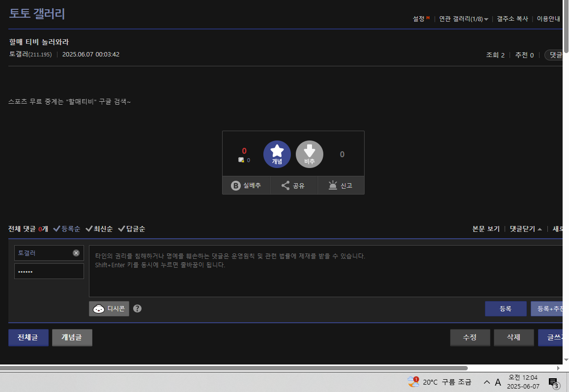The width and height of the screenshot is (569, 392).
Task: Click the 신고 report siren icon
Action: pyautogui.click(x=333, y=186)
